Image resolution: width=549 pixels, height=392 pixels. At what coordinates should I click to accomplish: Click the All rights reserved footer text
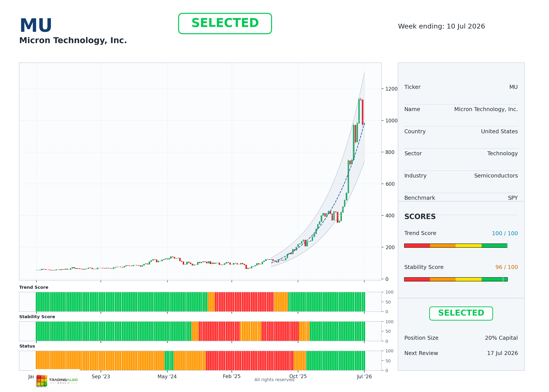click(x=274, y=380)
